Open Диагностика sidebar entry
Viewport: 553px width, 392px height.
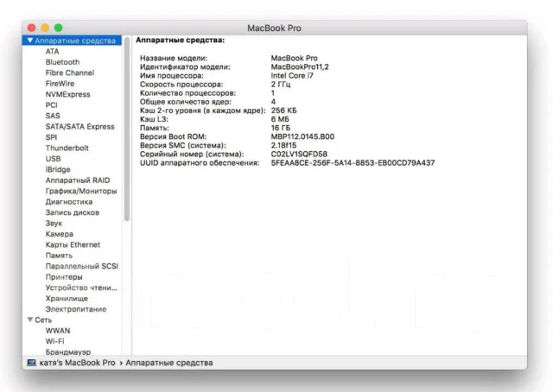click(x=69, y=202)
